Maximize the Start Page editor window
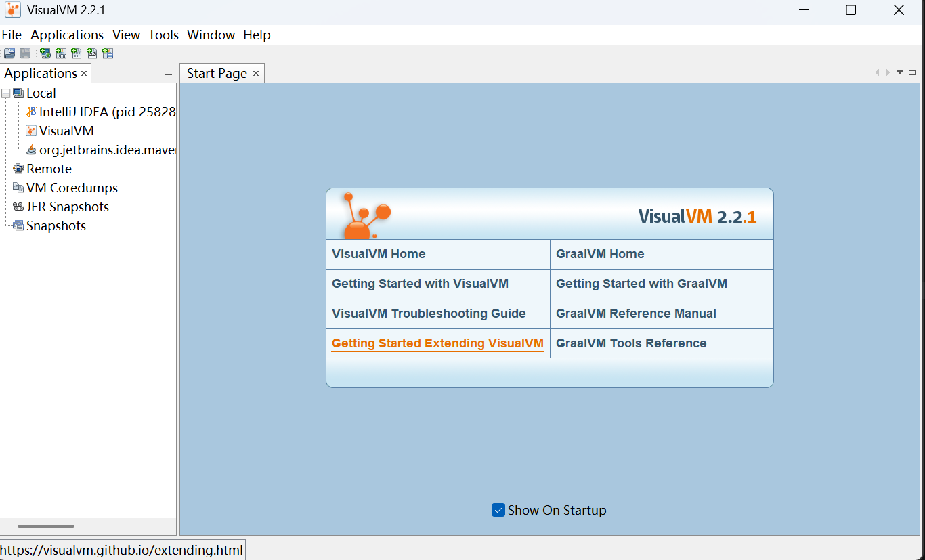The height and width of the screenshot is (560, 925). click(x=912, y=72)
